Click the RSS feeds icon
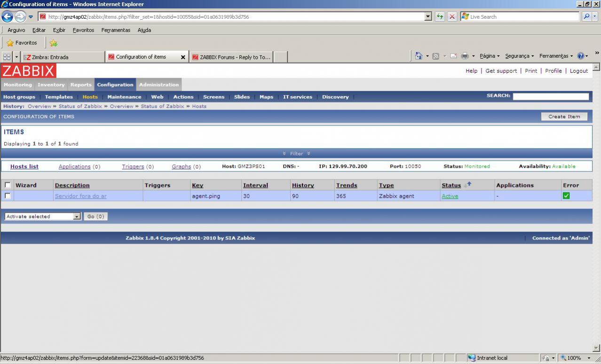Image resolution: width=601 pixels, height=364 pixels. coord(435,56)
